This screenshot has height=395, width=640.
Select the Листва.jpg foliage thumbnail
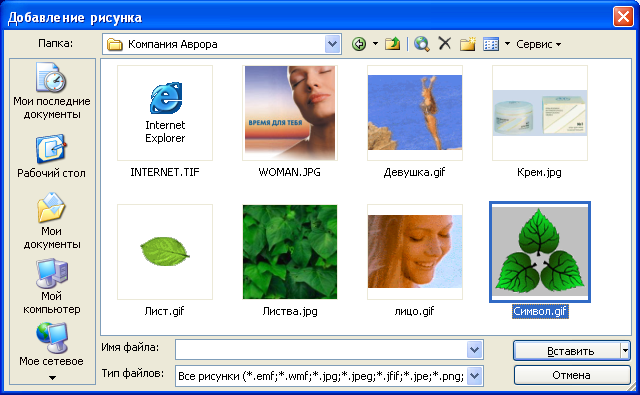coord(290,252)
